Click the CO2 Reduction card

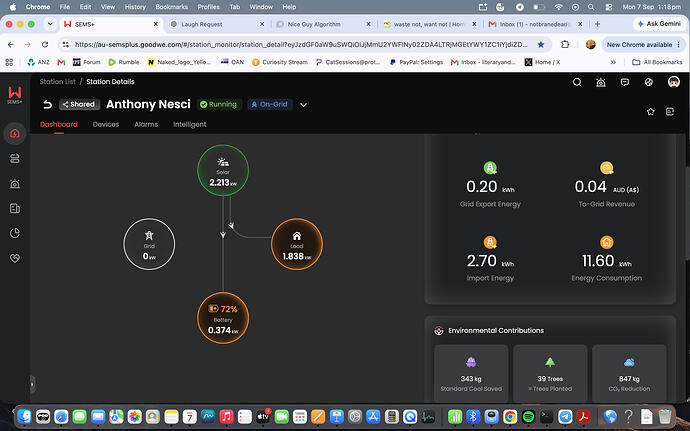629,373
